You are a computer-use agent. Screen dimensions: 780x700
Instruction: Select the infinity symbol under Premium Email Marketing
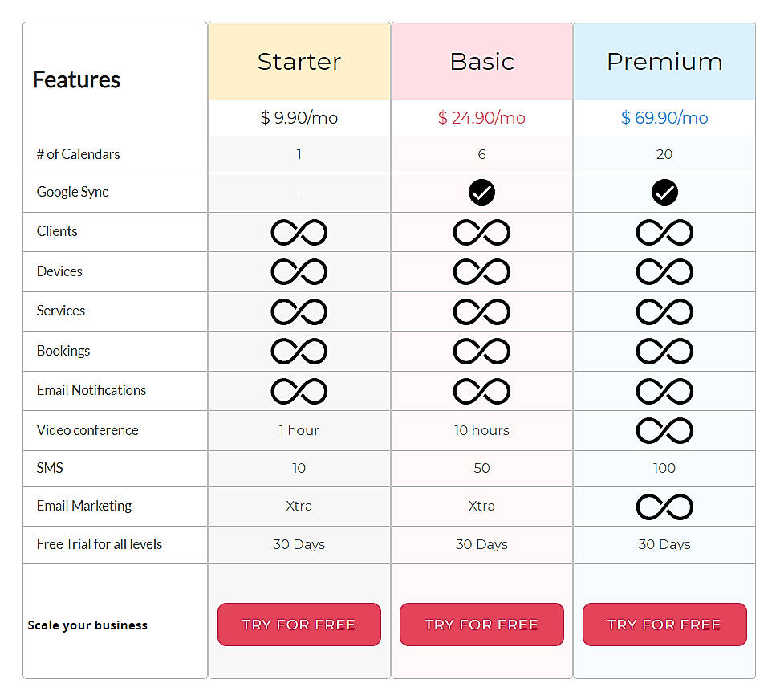(664, 507)
